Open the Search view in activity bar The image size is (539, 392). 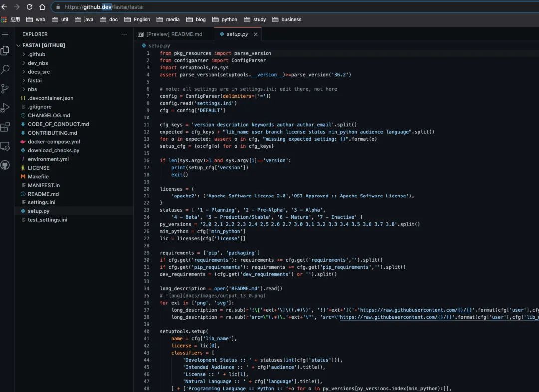click(5, 70)
